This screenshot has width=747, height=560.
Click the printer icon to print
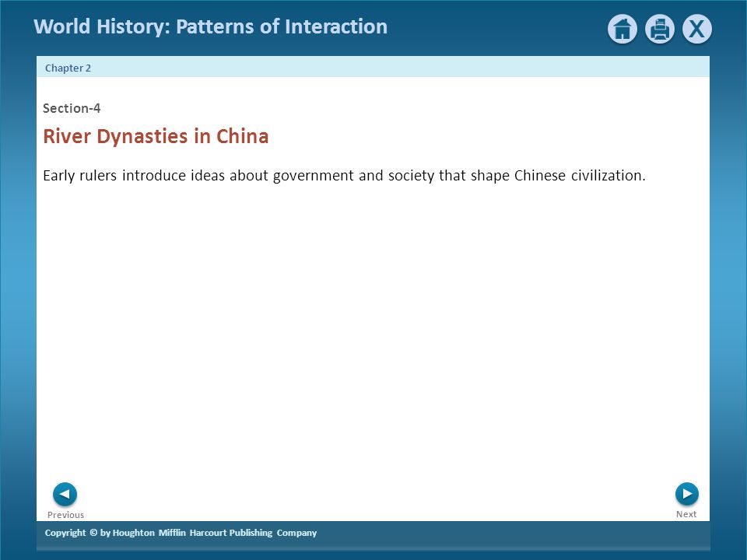pyautogui.click(x=659, y=29)
